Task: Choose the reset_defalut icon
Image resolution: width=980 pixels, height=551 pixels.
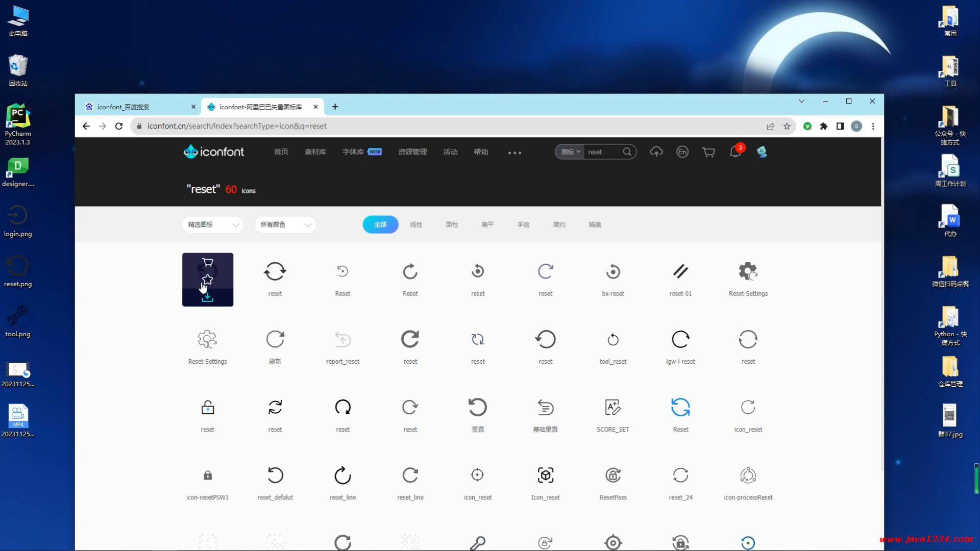Action: click(x=275, y=475)
